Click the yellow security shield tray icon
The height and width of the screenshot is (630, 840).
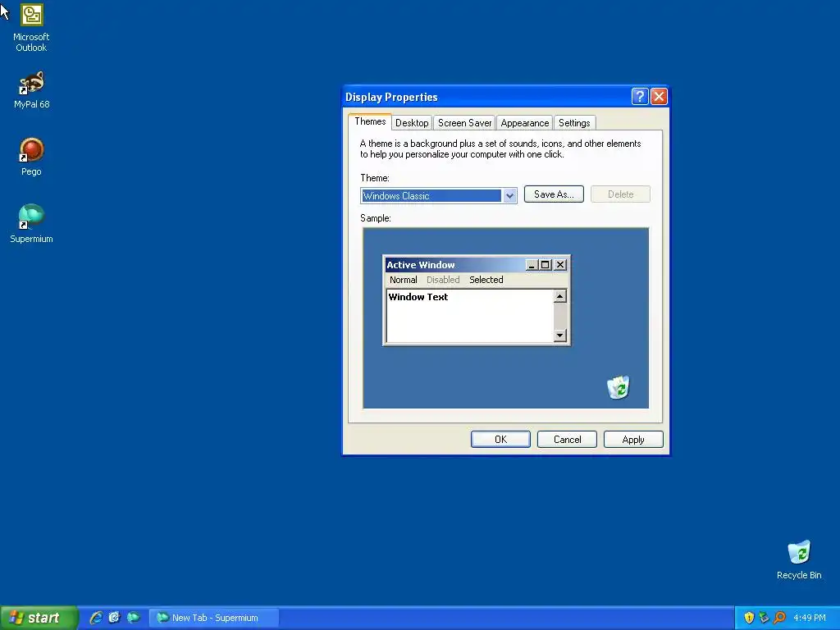[x=749, y=618]
